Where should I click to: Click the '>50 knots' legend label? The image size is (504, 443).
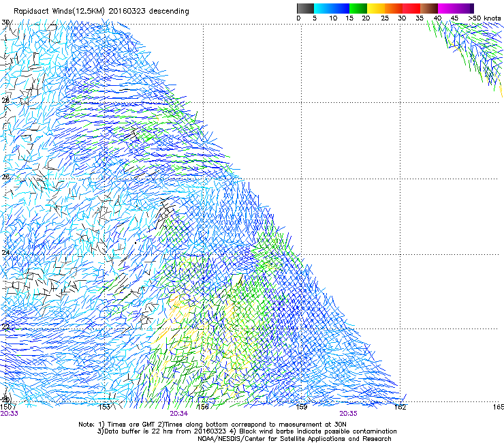pos(484,18)
